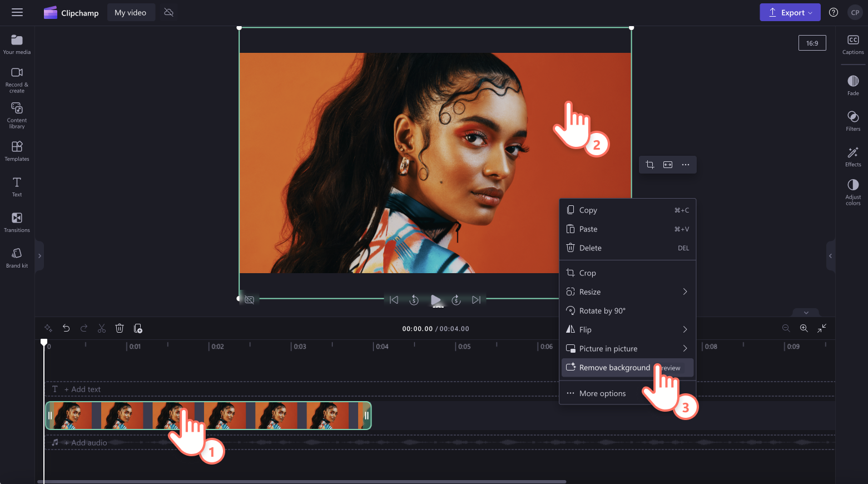Open the Brand kit panel

[x=17, y=258]
